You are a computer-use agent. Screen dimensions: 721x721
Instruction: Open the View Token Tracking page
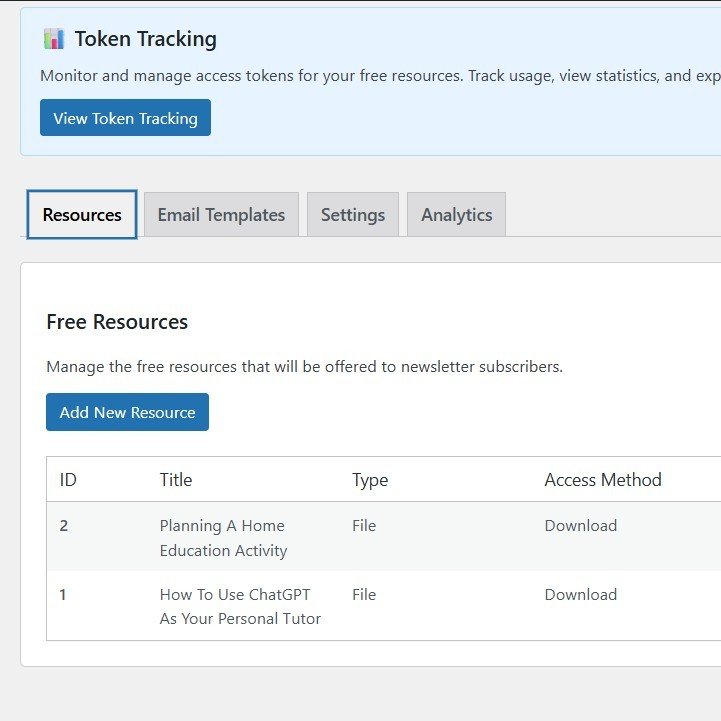(125, 118)
